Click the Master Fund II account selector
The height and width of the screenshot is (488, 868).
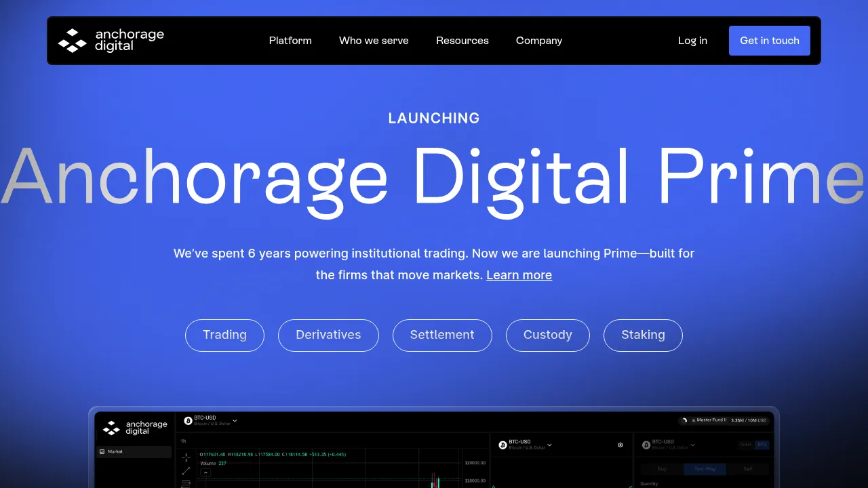725,420
